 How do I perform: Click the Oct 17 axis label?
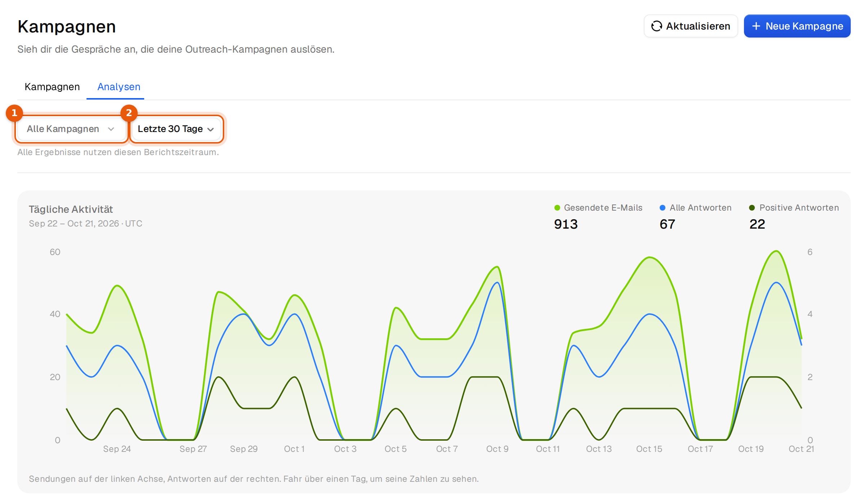(x=700, y=449)
